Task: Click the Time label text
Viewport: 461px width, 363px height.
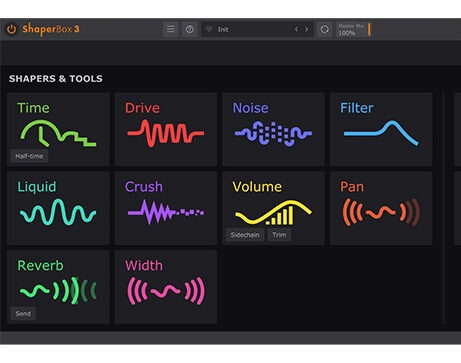Action: point(33,108)
